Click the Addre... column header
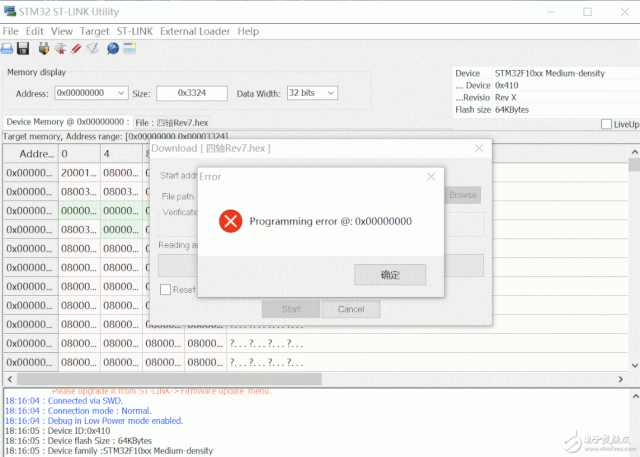This screenshot has height=457, width=640. [x=31, y=154]
